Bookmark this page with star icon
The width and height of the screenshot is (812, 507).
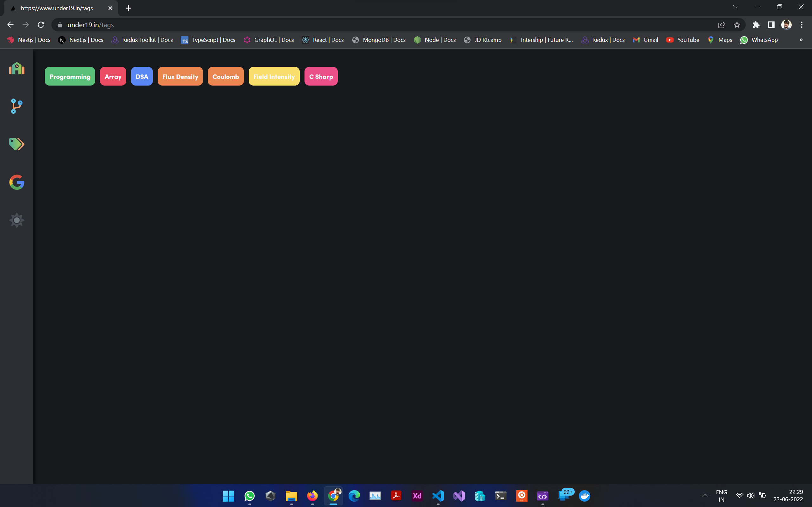tap(737, 25)
